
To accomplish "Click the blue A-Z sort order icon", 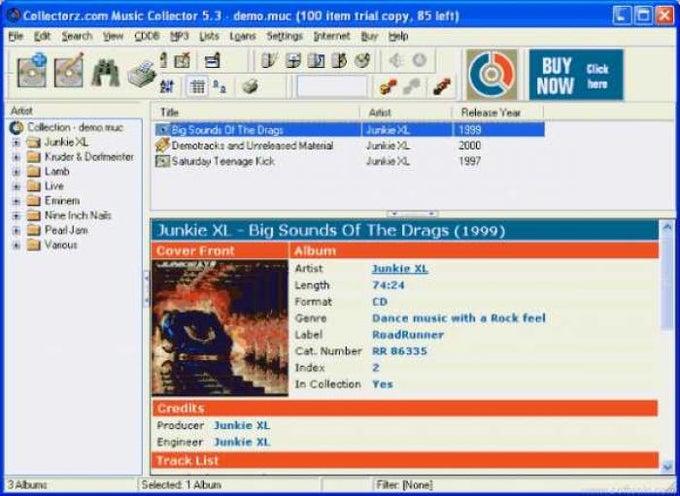I will (x=167, y=87).
